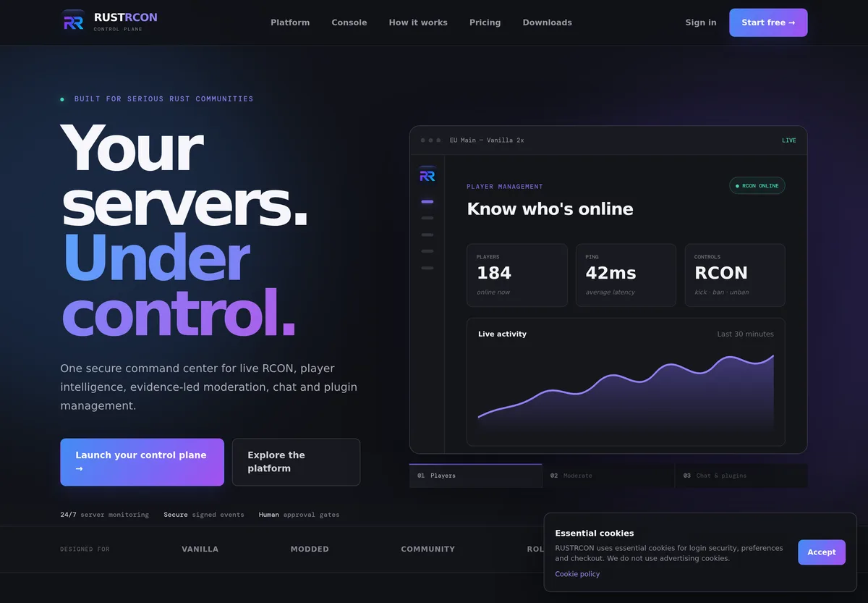Click 'Last 30 minutes' label

coord(745,334)
